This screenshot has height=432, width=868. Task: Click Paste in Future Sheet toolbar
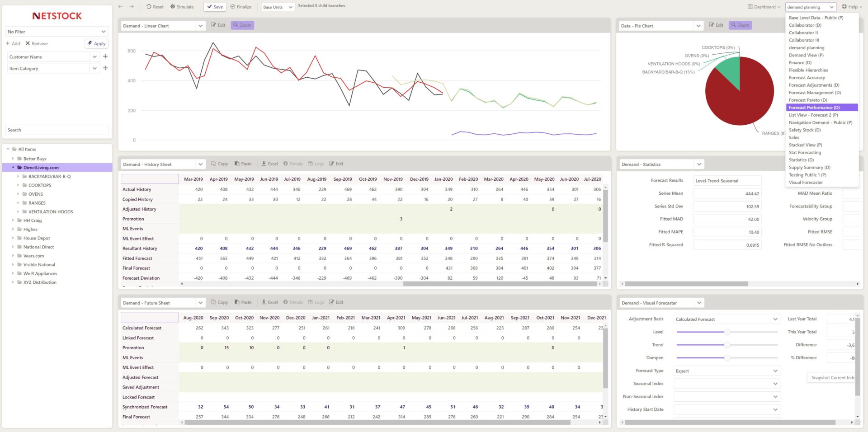243,303
